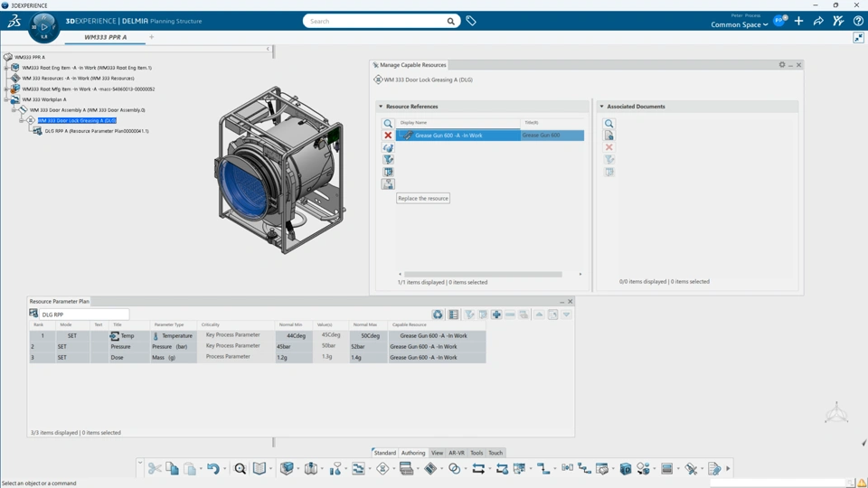Click the Criticality column header
Viewport: 868px width, 488px height.
(211, 324)
